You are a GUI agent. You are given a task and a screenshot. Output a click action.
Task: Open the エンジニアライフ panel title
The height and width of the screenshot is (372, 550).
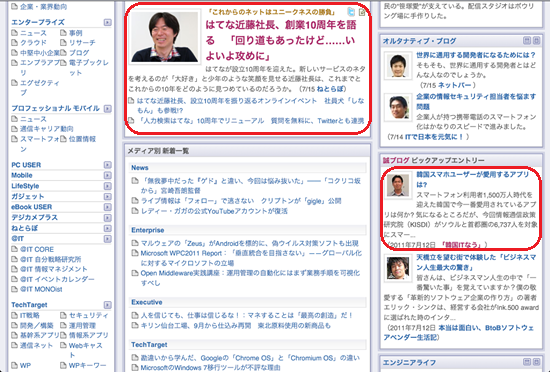(409, 363)
